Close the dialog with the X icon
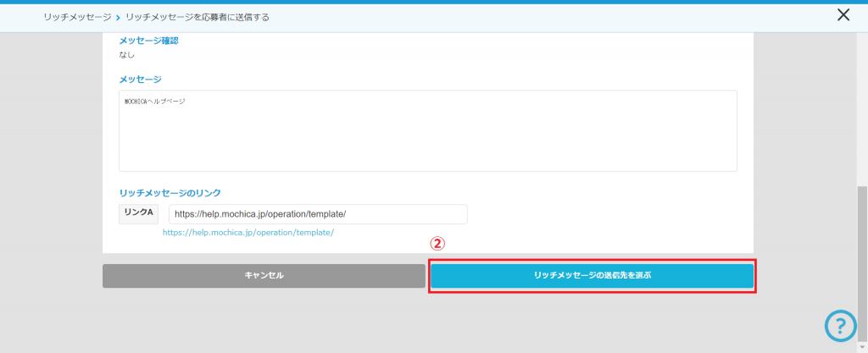868x353 pixels. pos(843,14)
